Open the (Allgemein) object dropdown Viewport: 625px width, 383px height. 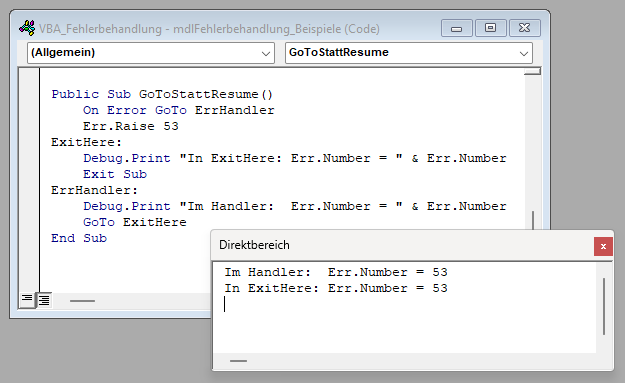(x=151, y=53)
